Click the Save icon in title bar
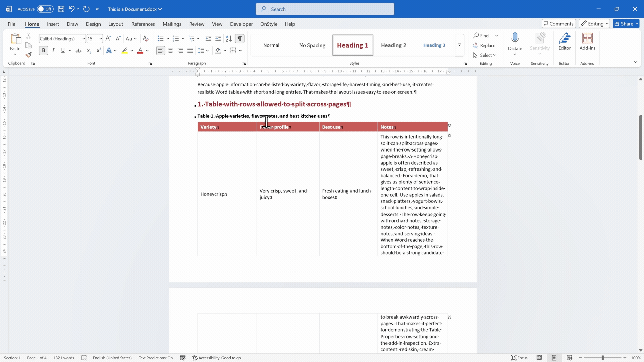Screen dimensions: 644x362 [61, 9]
